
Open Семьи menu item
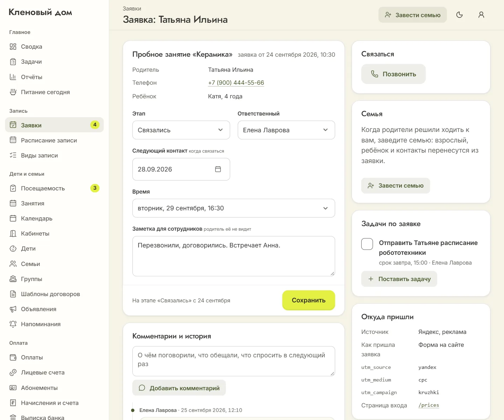(x=54, y=264)
